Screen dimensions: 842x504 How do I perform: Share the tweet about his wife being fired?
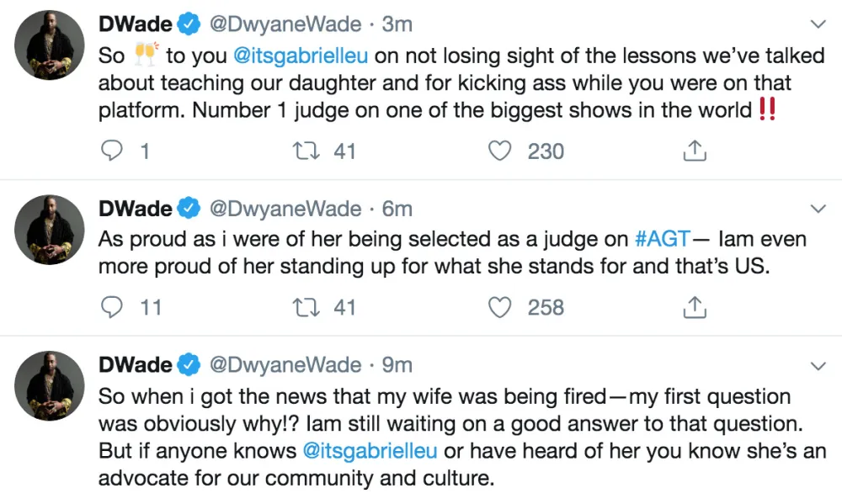click(x=694, y=501)
